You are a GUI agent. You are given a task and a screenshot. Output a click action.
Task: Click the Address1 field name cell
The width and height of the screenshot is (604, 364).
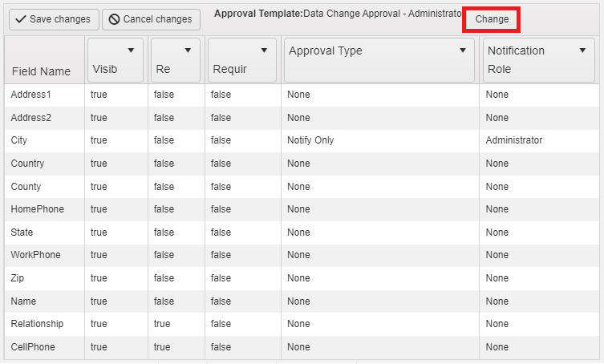[31, 95]
